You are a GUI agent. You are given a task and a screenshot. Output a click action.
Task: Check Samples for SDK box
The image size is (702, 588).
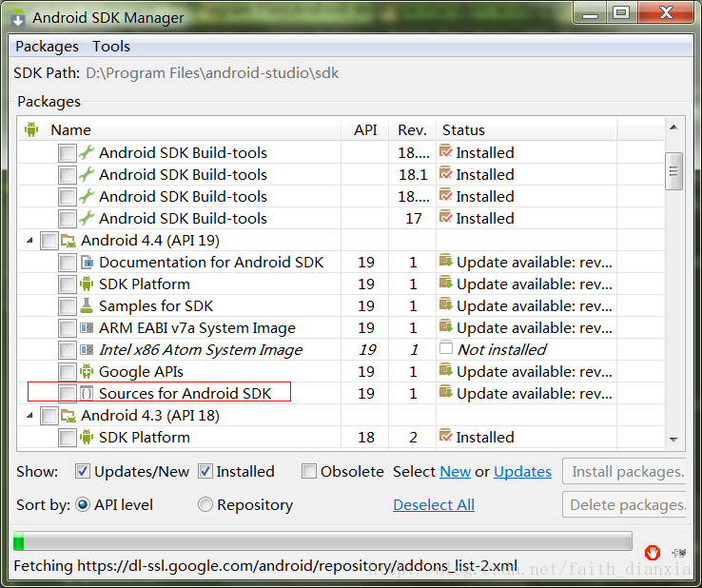tap(68, 306)
